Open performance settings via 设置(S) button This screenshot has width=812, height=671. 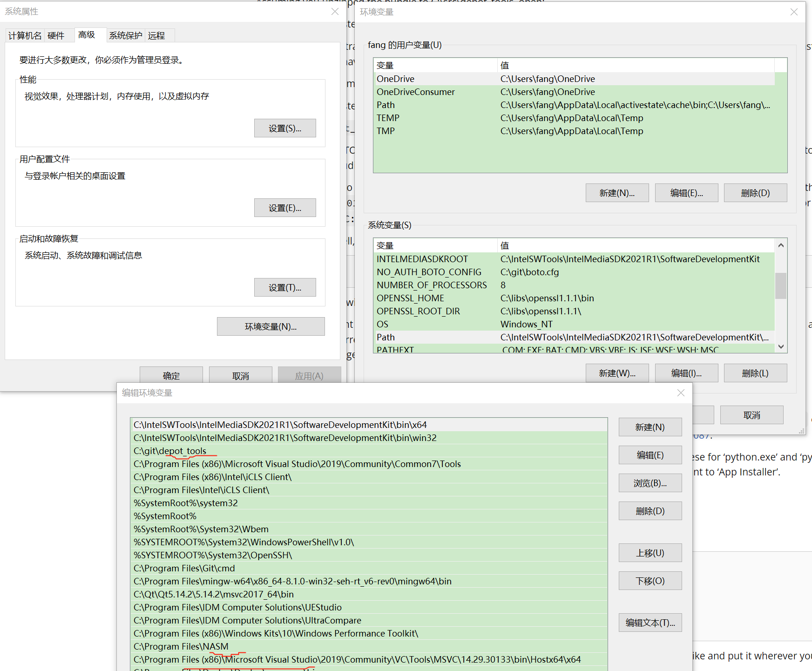pos(284,128)
